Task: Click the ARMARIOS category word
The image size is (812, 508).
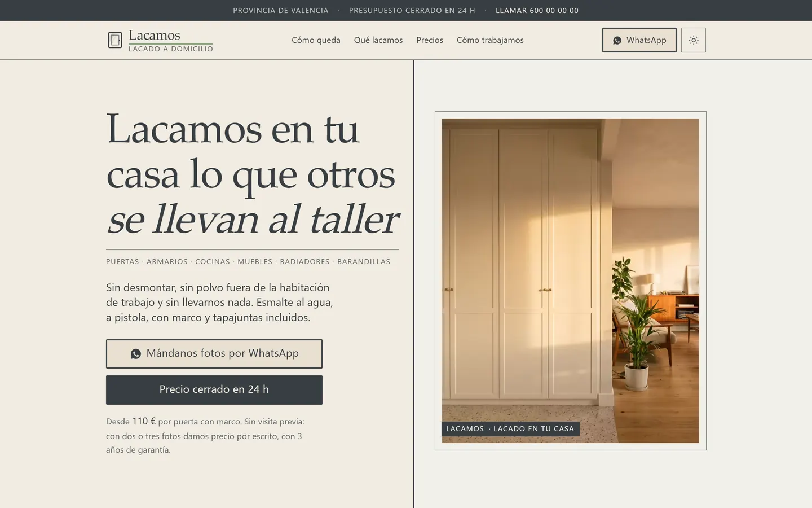Action: 167,262
